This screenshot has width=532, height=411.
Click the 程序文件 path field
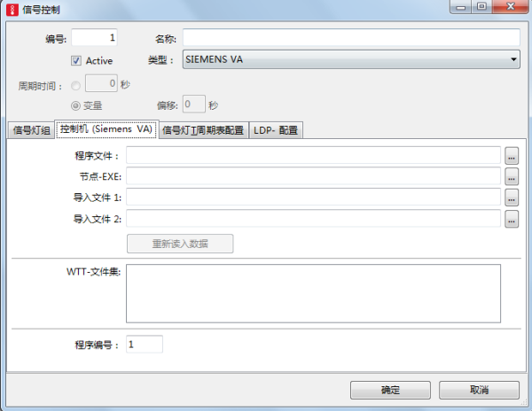(x=314, y=155)
